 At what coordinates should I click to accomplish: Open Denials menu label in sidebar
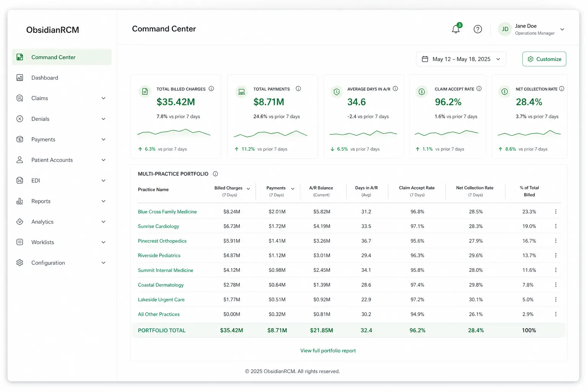(x=40, y=119)
